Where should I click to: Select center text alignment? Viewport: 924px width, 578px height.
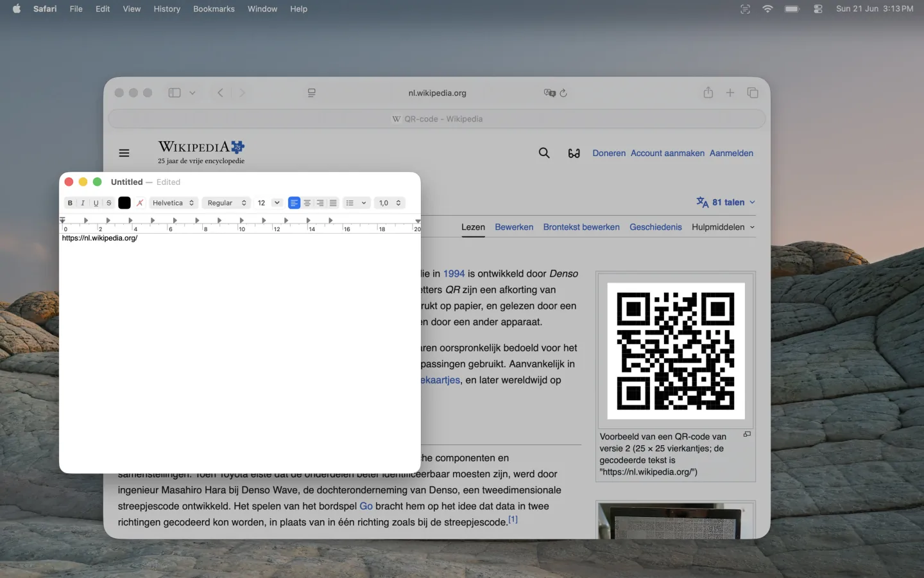[x=307, y=203]
